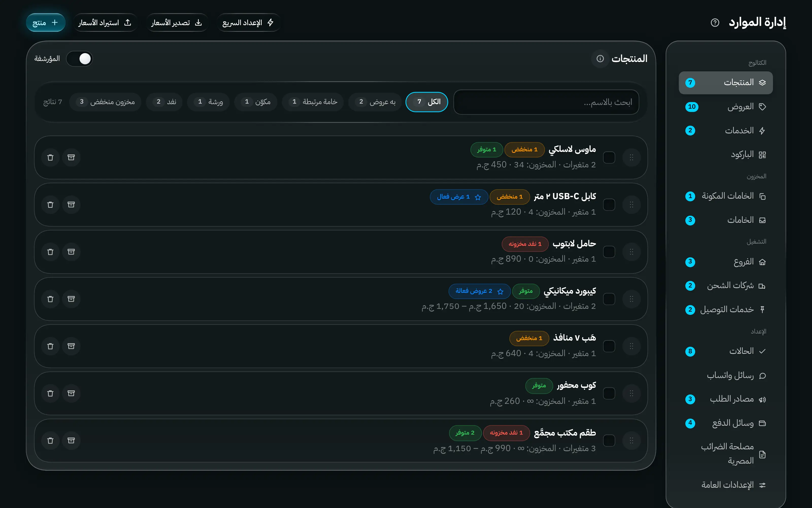The height and width of the screenshot is (508, 812).
Task: Delete the كيبورد ميكانيكي product
Action: 50,299
